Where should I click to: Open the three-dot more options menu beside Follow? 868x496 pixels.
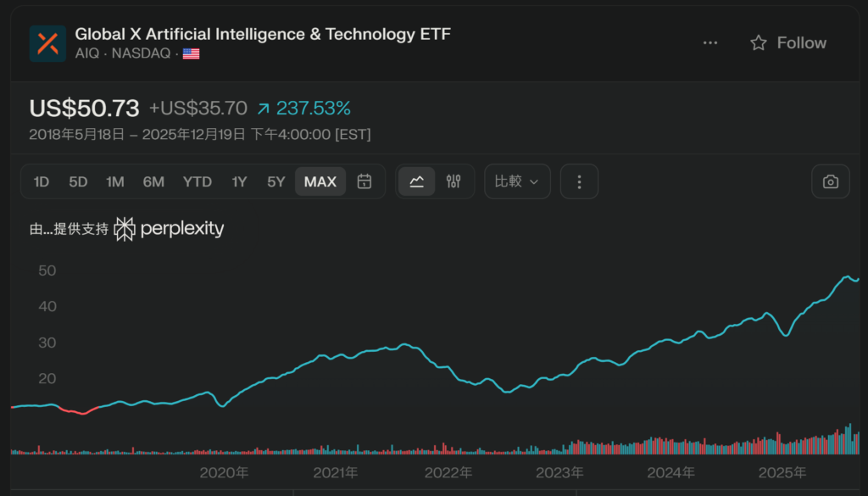click(x=710, y=43)
